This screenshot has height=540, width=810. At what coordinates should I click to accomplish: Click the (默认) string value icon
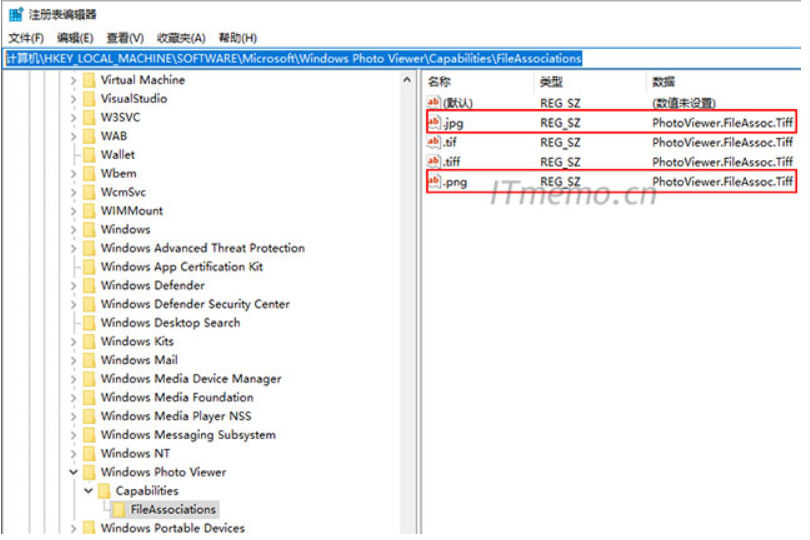pos(433,102)
